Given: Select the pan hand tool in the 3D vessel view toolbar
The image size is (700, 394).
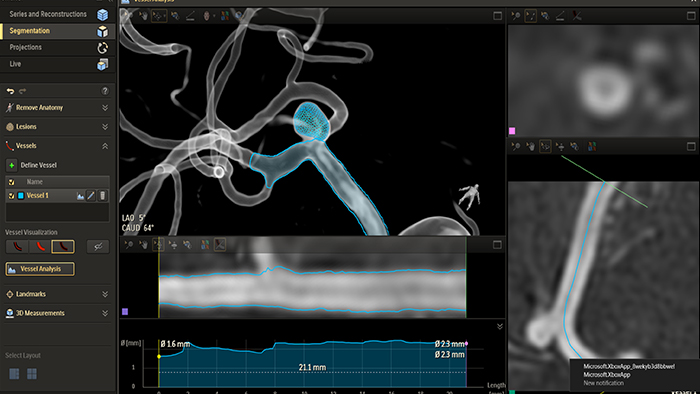Looking at the screenshot, I should coord(143,16).
